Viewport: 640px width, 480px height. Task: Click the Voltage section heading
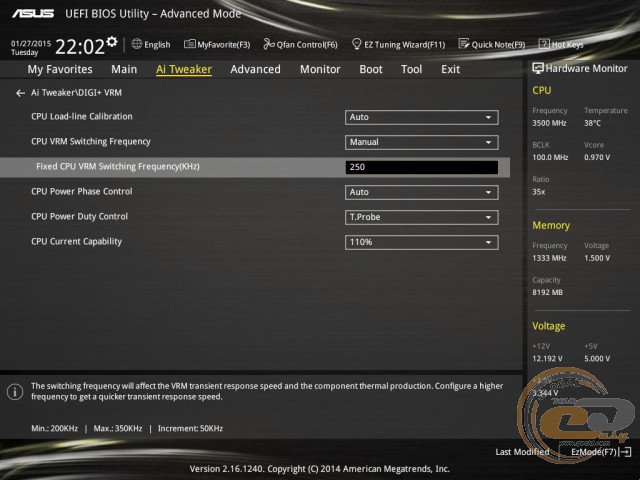pyautogui.click(x=549, y=326)
